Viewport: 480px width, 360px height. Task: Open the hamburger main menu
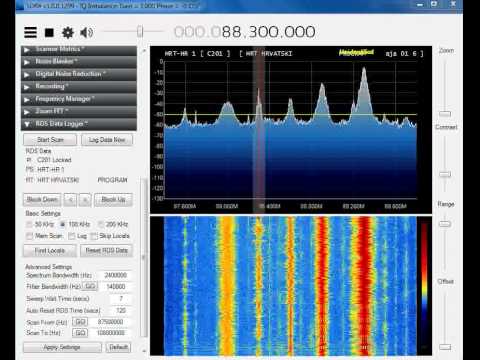pyautogui.click(x=30, y=32)
